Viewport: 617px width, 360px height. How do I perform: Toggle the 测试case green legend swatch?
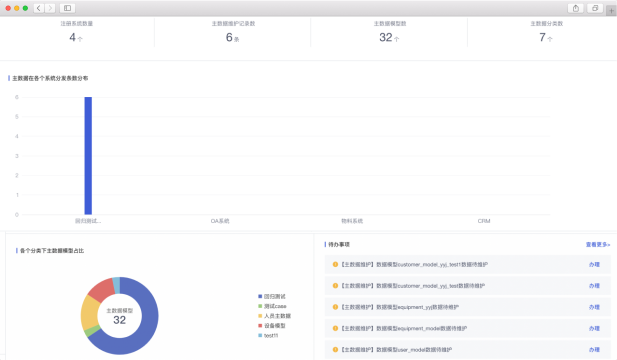click(x=260, y=306)
